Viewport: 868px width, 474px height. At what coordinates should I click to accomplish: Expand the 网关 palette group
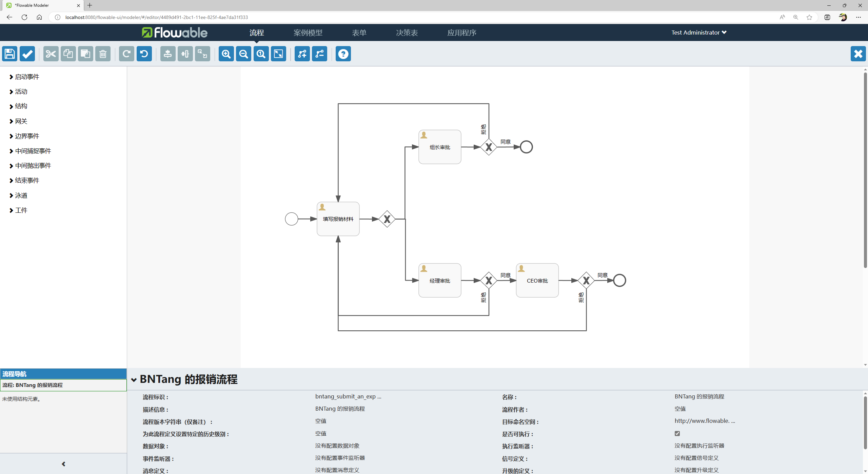click(x=21, y=121)
